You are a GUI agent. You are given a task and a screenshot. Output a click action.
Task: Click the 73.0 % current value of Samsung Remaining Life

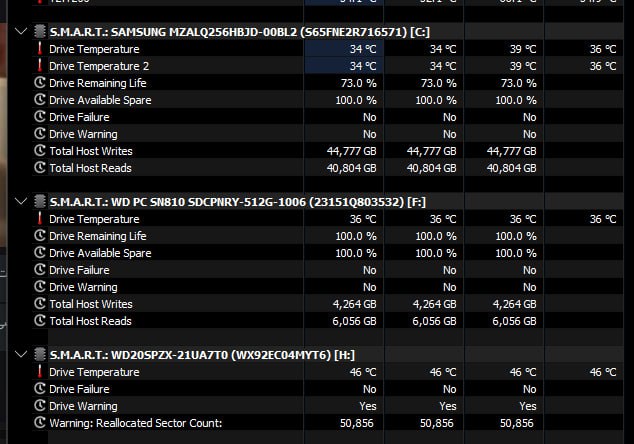tap(358, 83)
